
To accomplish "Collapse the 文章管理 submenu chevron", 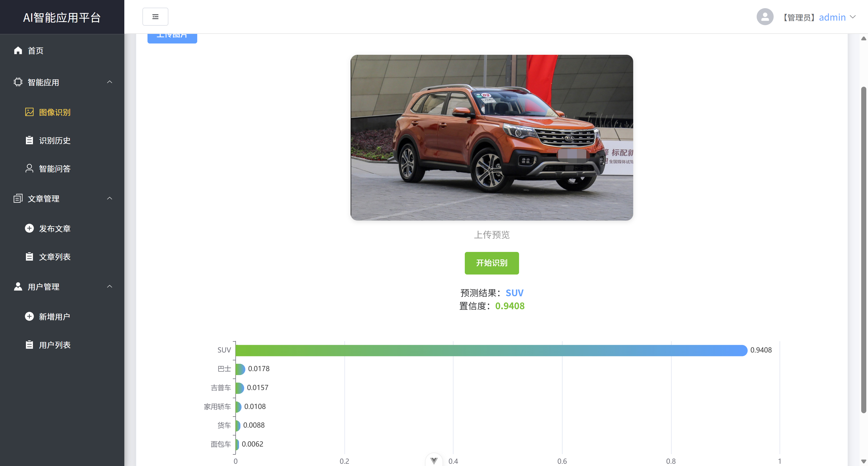I will (110, 198).
